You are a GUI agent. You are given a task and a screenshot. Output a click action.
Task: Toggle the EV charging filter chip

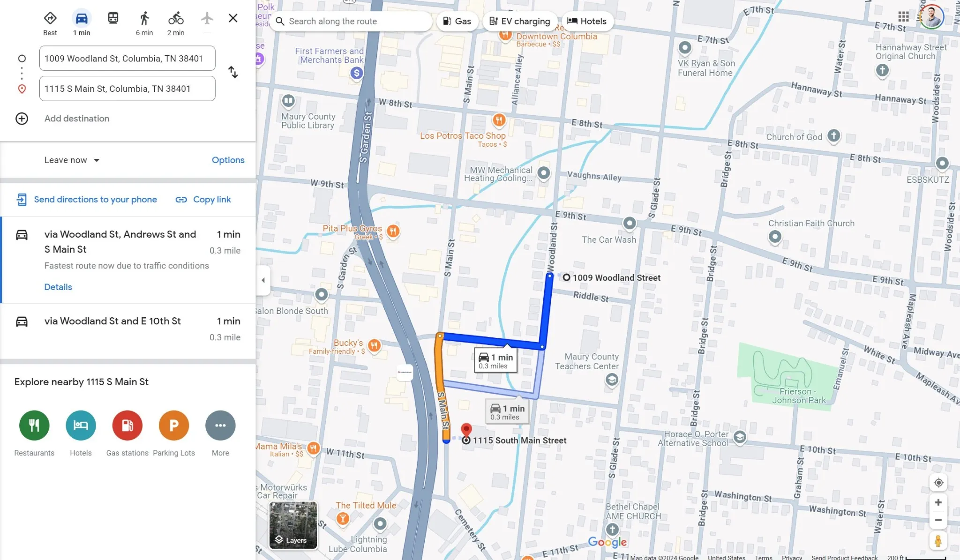(519, 21)
